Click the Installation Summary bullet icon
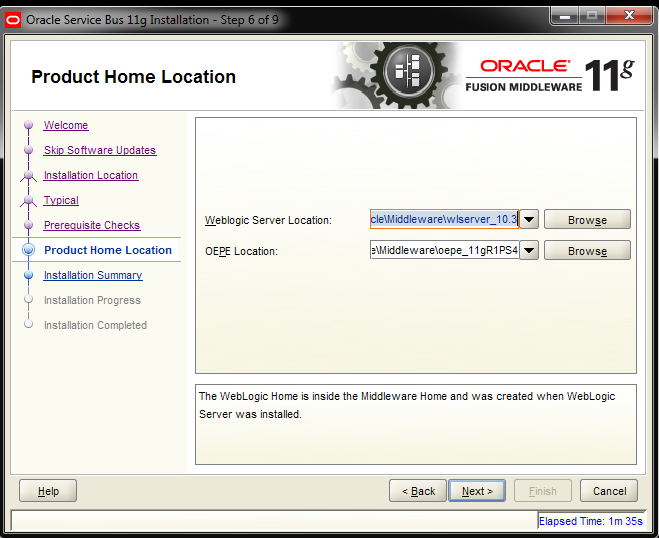 pyautogui.click(x=29, y=275)
